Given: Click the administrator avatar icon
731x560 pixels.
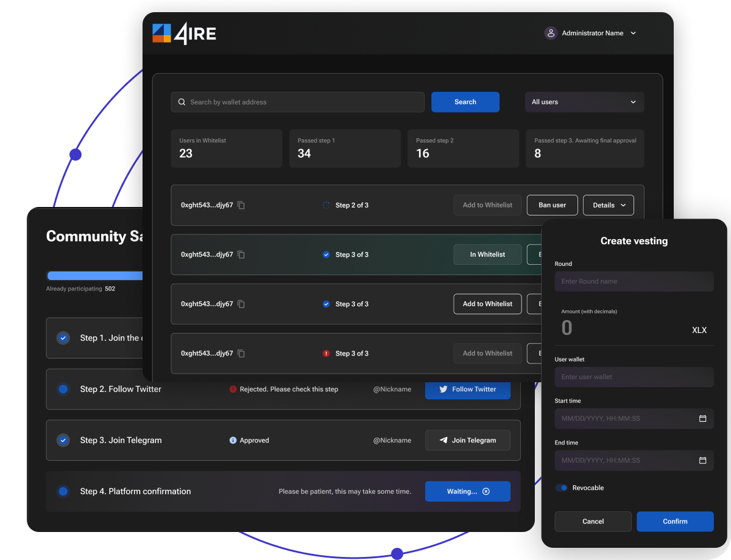Looking at the screenshot, I should [x=551, y=33].
